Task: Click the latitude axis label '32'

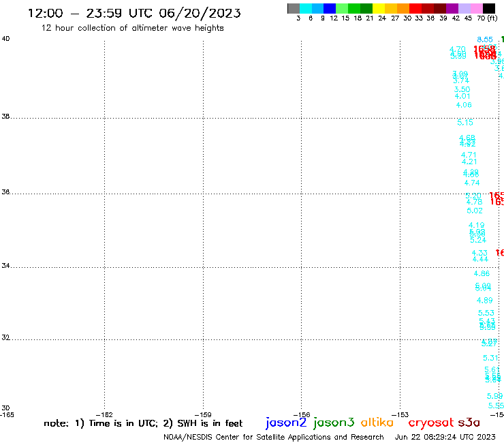Action: coord(5,338)
